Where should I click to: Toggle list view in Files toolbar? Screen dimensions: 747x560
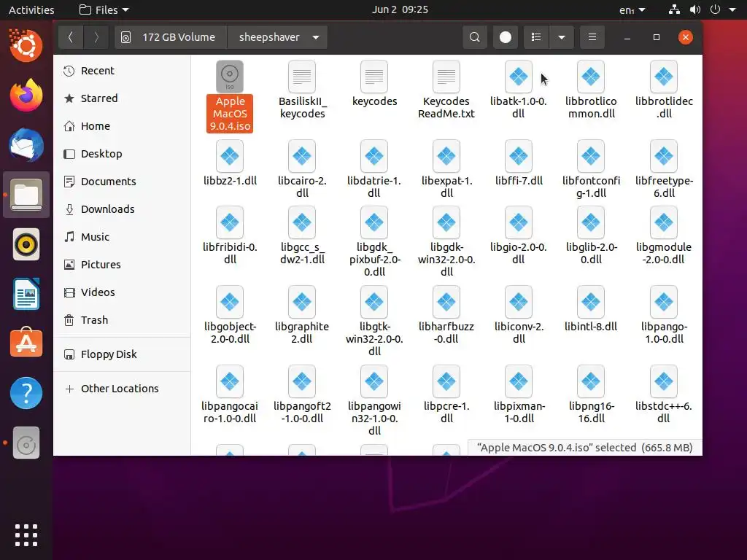(536, 37)
